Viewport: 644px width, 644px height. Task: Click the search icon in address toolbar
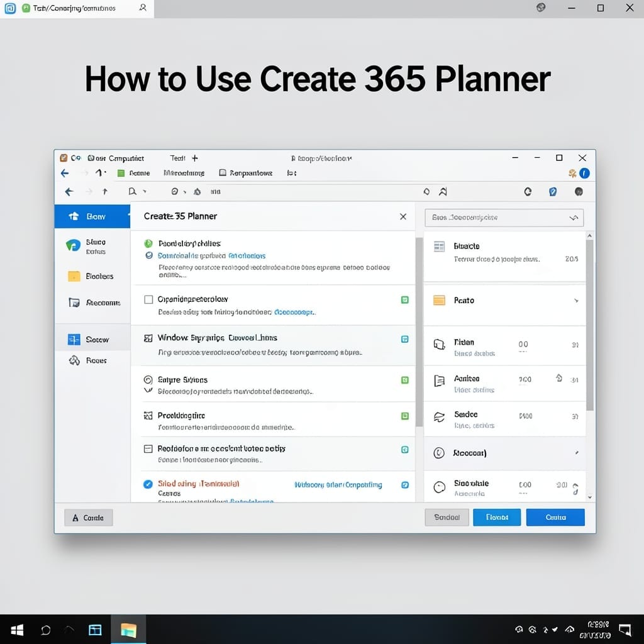(132, 191)
